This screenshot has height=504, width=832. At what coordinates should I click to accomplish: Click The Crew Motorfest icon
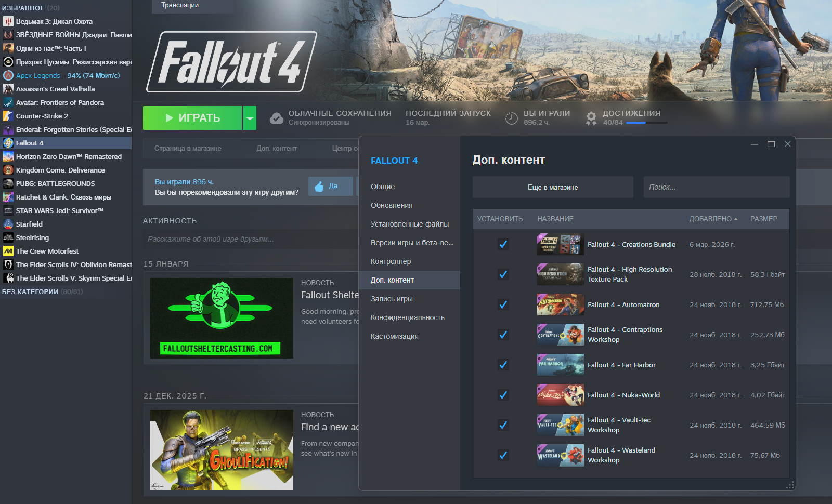pos(8,251)
